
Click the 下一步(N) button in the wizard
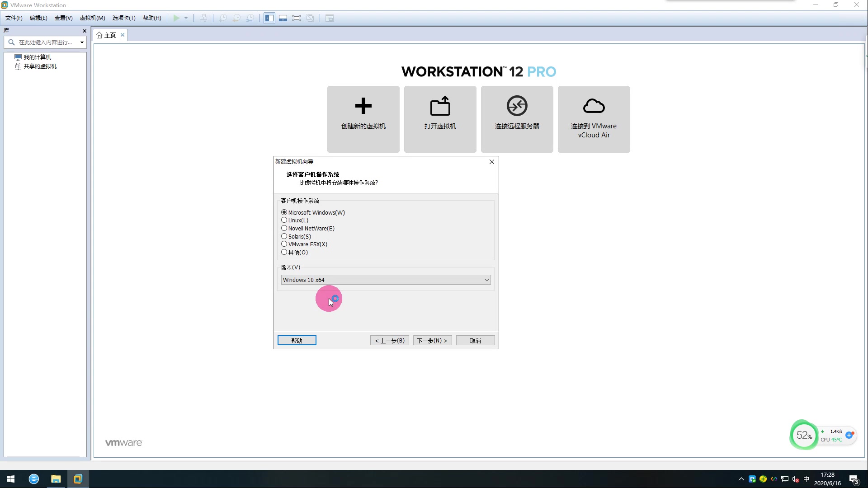(432, 340)
